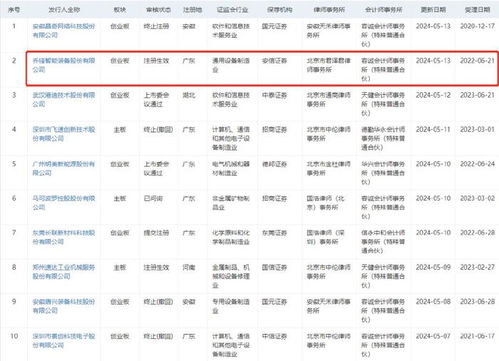Select update date 2024-05-13 in row 1
The width and height of the screenshot is (499, 361).
433,26
